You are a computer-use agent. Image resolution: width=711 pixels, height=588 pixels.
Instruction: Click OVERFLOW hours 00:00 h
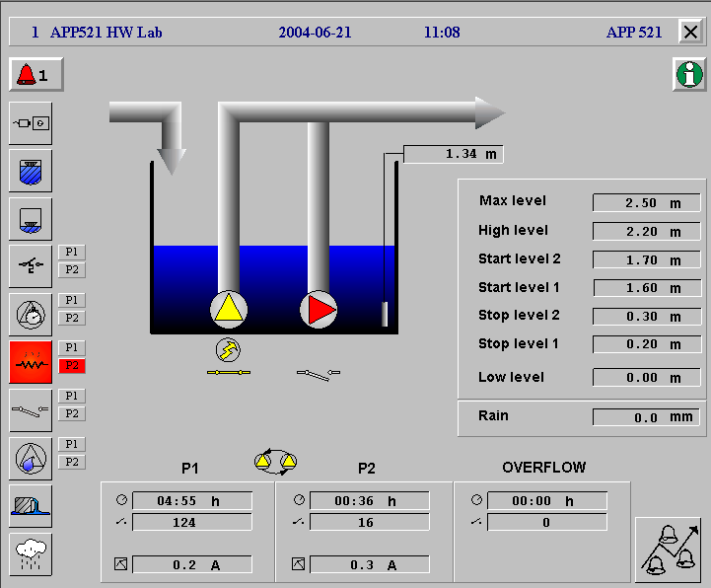547,501
